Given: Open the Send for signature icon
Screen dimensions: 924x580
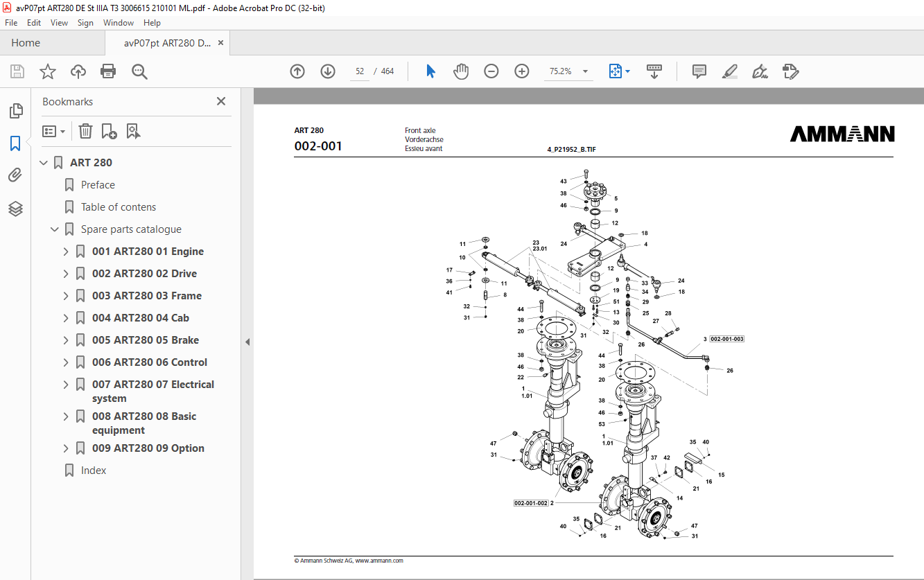Looking at the screenshot, I should [x=790, y=71].
